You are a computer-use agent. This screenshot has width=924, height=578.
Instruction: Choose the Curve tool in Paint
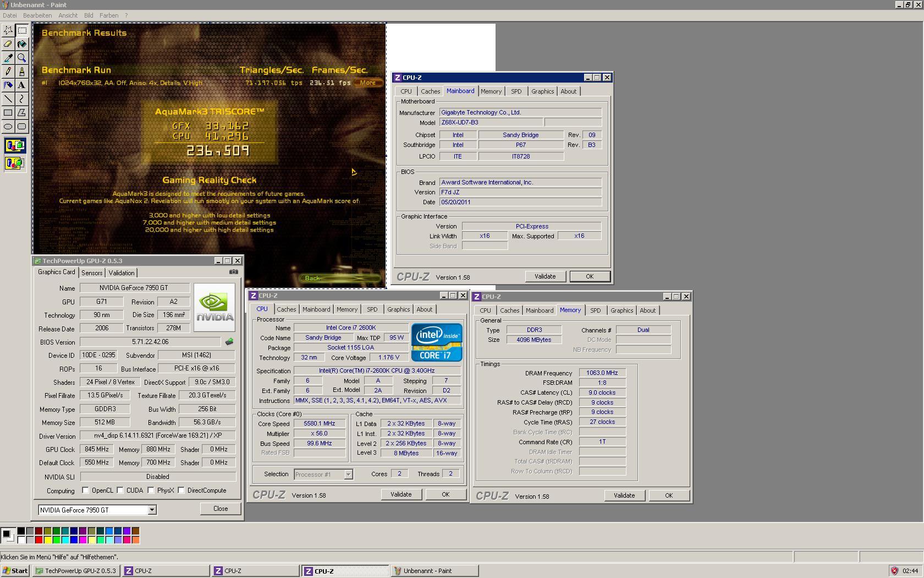(22, 99)
